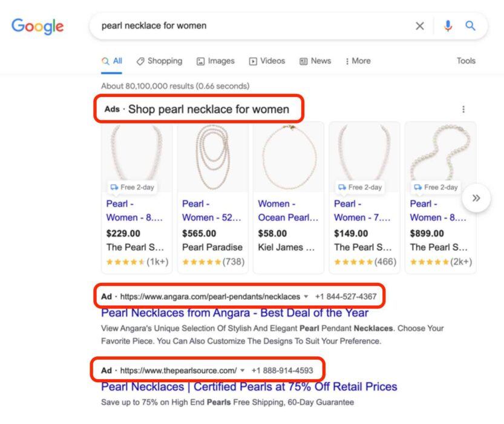504x424 pixels.
Task: Open the More search options menu
Action: coord(357,61)
